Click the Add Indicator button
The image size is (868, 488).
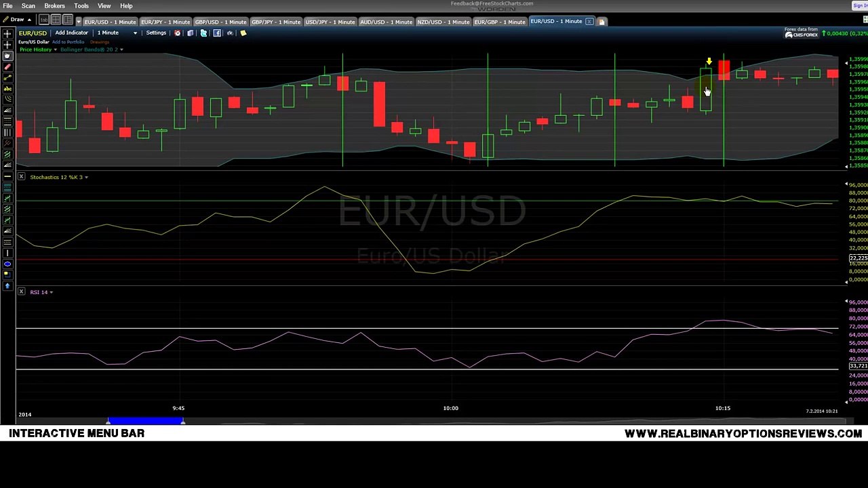[71, 33]
